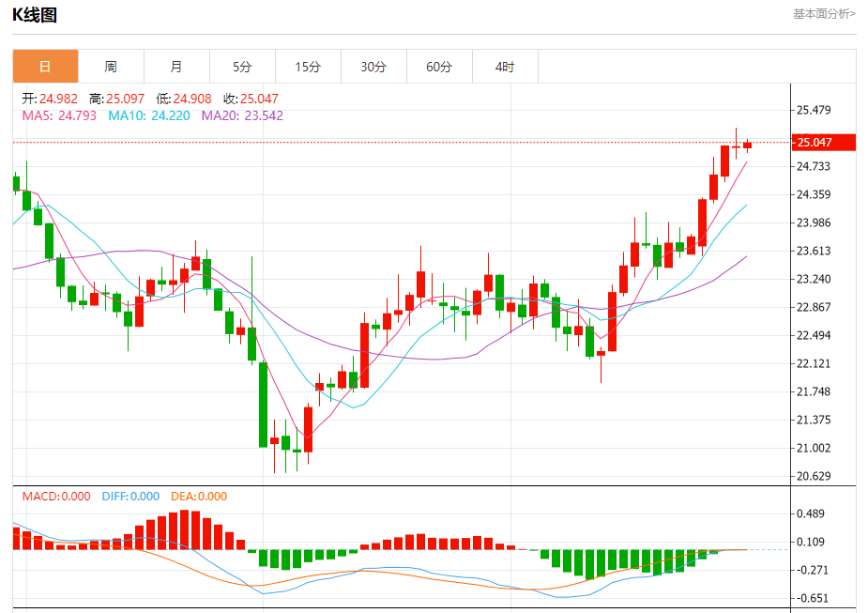Click the 21.002 price axis label
Screen dimensions: 868x613
coord(814,448)
